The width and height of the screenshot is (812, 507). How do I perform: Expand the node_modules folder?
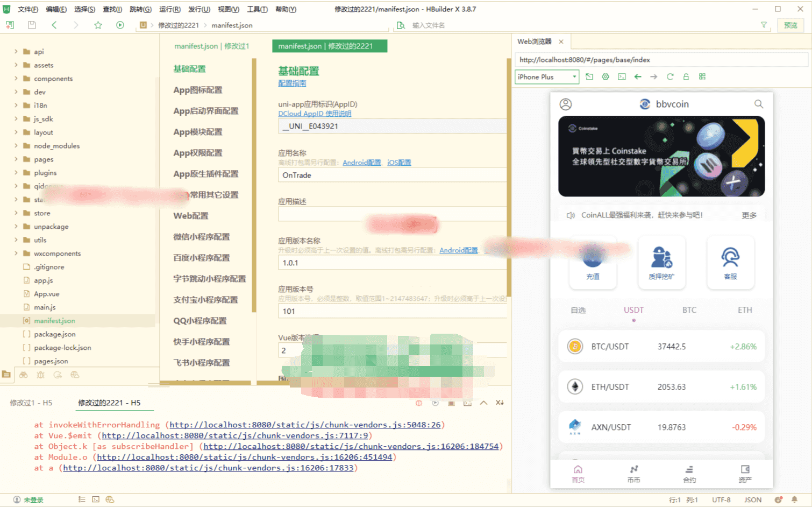pyautogui.click(x=16, y=146)
